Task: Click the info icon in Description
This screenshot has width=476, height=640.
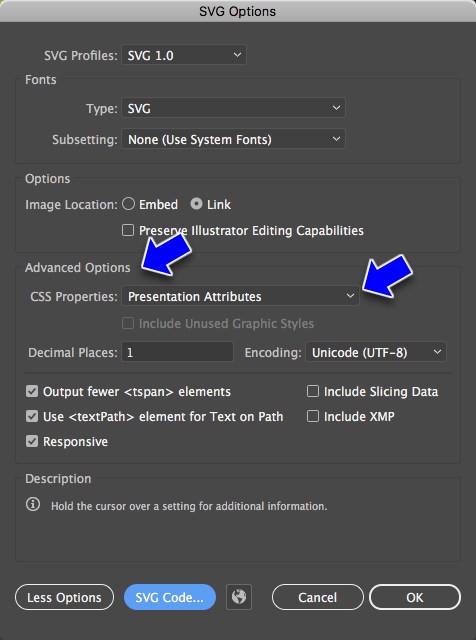Action: pos(33,504)
